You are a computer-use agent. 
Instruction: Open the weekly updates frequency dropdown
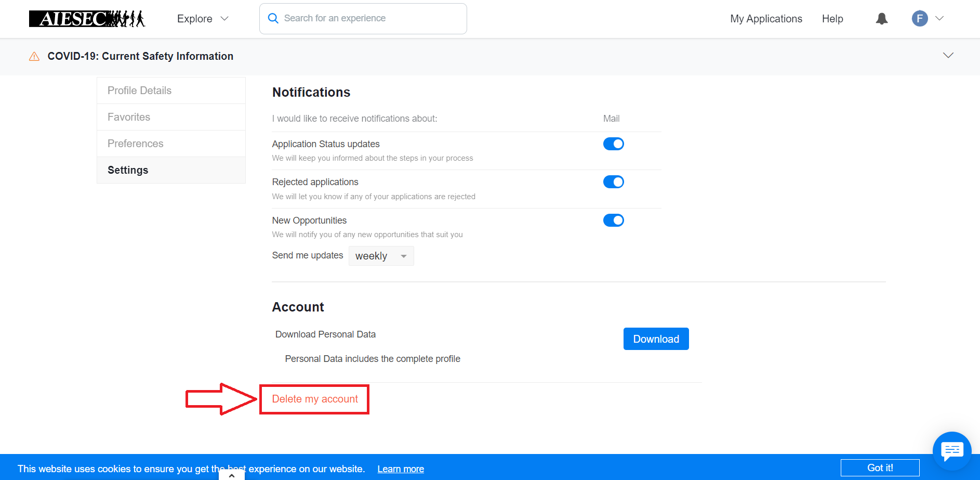381,256
